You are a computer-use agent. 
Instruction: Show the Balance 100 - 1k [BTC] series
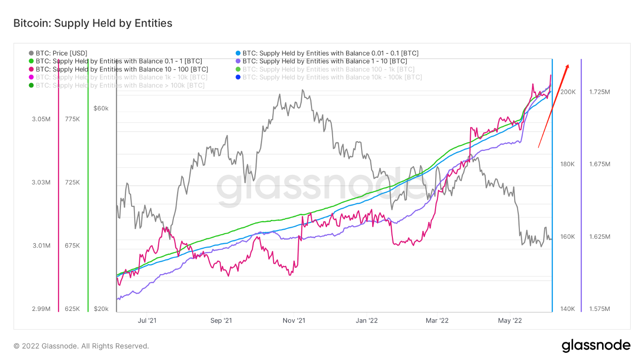tap(328, 69)
